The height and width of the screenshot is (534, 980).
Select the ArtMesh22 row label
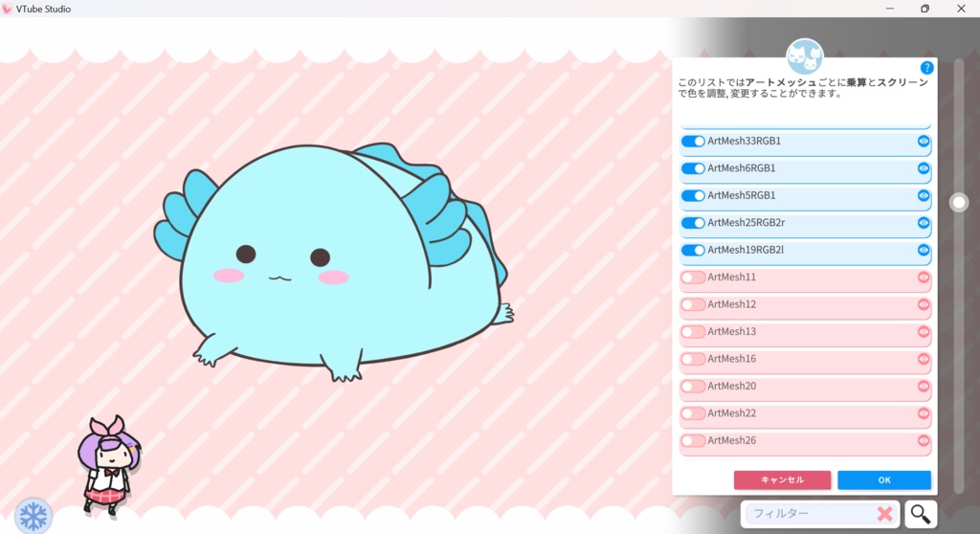732,413
